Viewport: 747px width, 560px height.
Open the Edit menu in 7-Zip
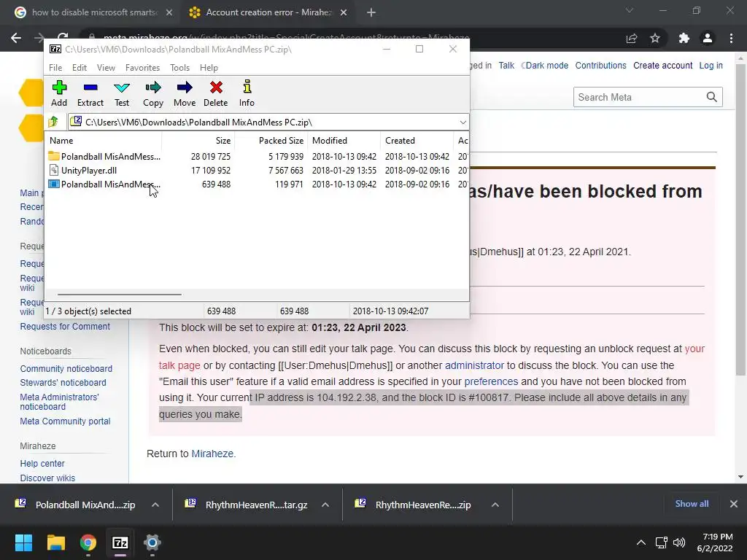[79, 68]
